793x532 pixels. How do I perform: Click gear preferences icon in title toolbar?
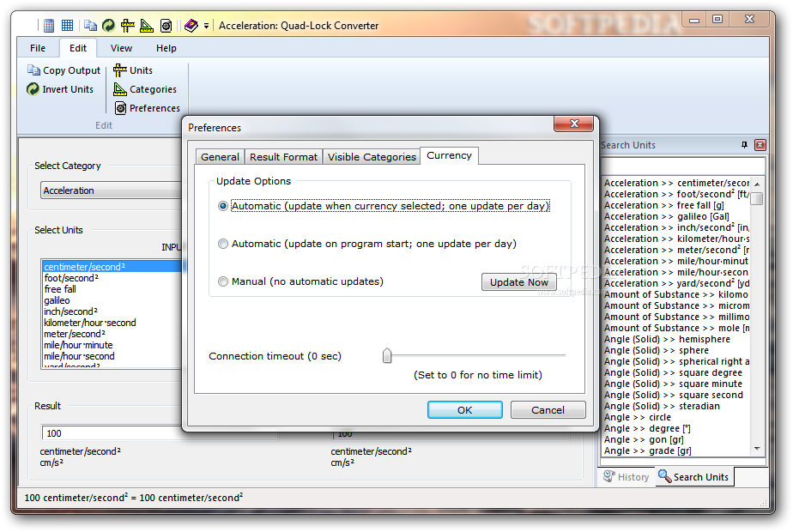coord(166,25)
